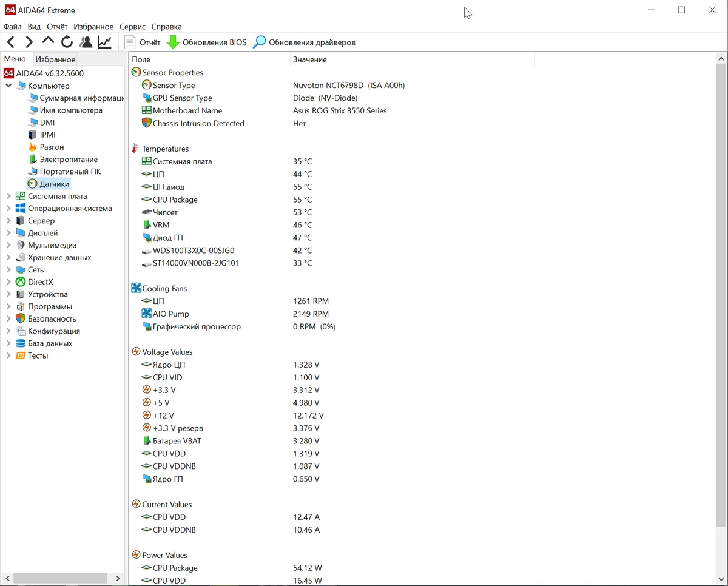The image size is (728, 586).
Task: Click the Тесты benchmark icon
Action: point(21,355)
